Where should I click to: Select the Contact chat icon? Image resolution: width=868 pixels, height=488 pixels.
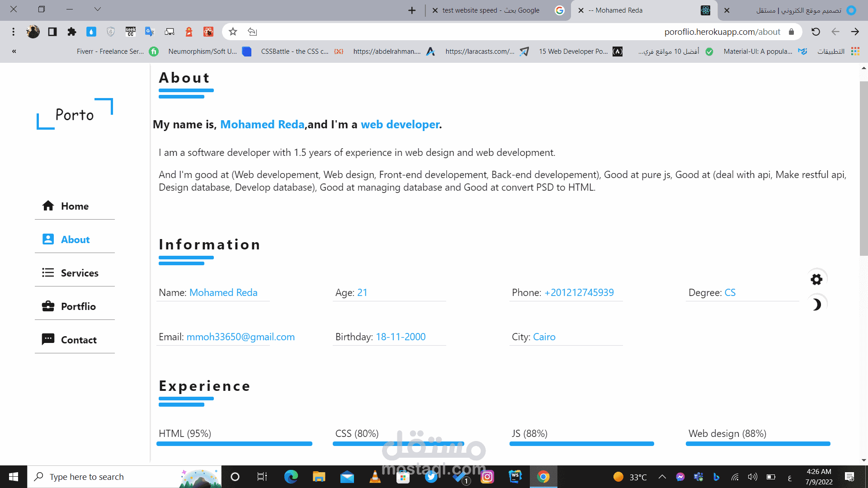tap(48, 339)
